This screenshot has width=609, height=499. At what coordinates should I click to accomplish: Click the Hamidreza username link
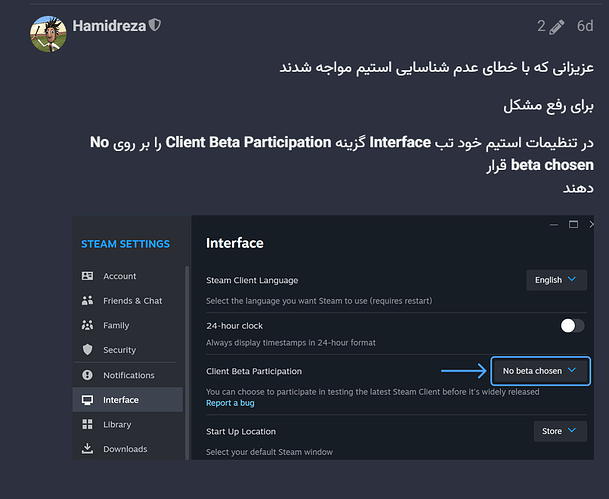(109, 26)
